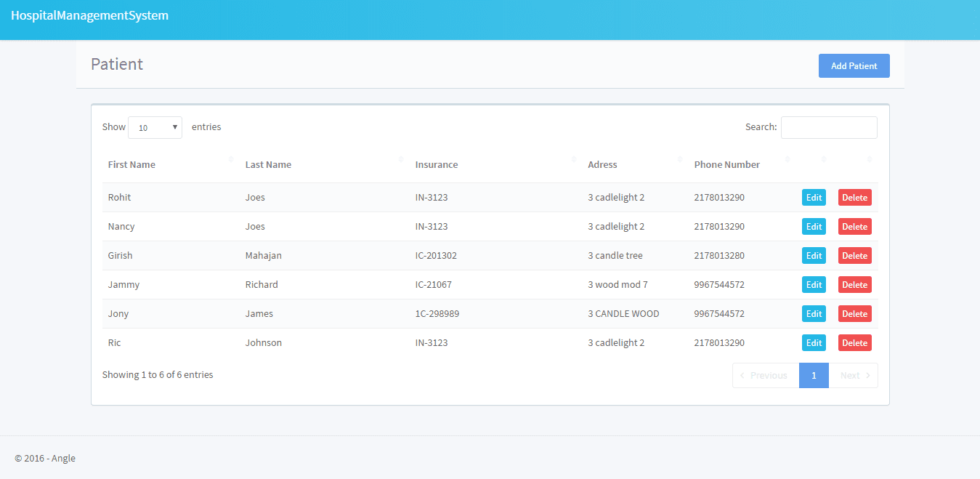Sort table by Last Name column
980x479 pixels.
click(268, 164)
